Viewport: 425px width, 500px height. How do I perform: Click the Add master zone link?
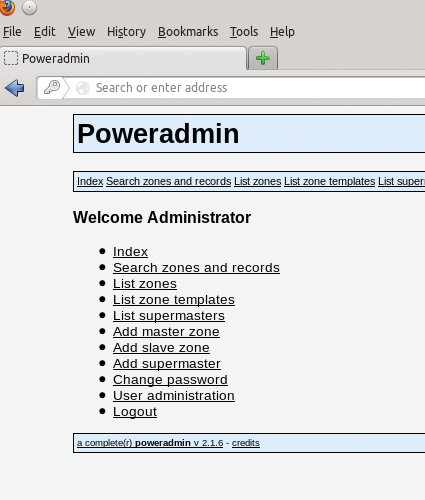click(166, 331)
